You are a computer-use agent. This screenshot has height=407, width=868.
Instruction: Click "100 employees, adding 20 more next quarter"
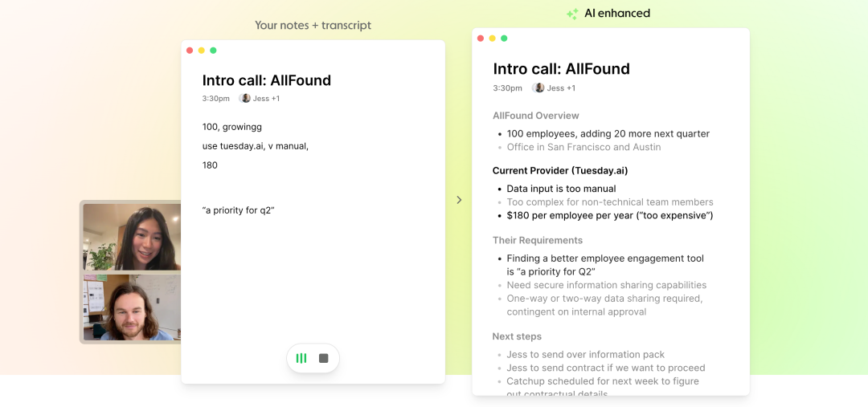(x=608, y=134)
